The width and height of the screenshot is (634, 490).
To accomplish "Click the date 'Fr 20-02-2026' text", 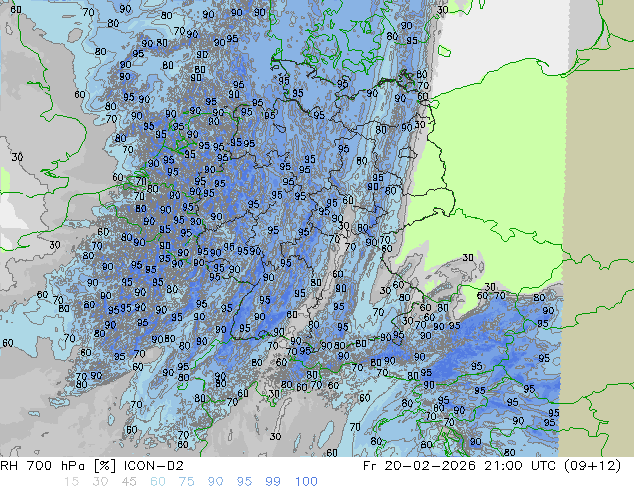I will pyautogui.click(x=419, y=466).
